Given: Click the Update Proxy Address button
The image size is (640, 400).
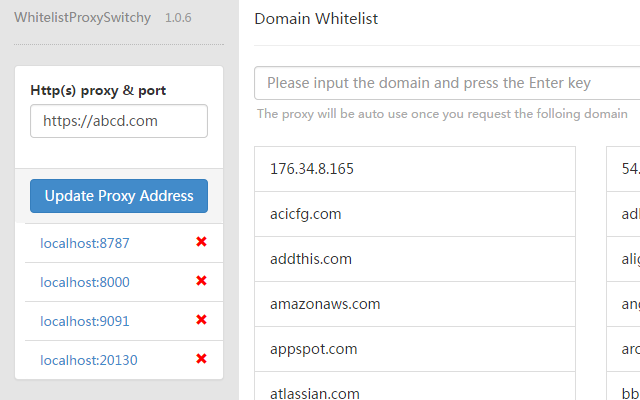Looking at the screenshot, I should (119, 196).
